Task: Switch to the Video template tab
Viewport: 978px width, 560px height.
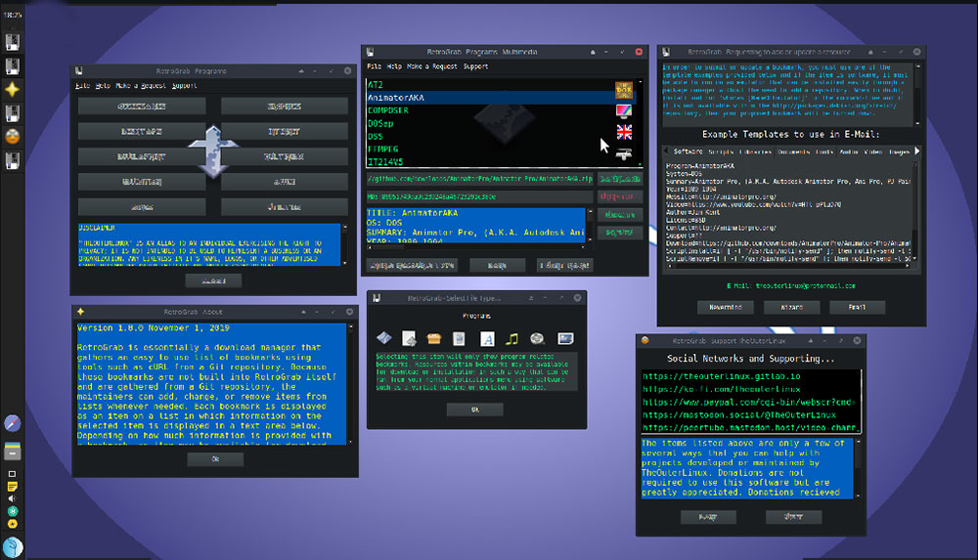Action: coord(872,151)
